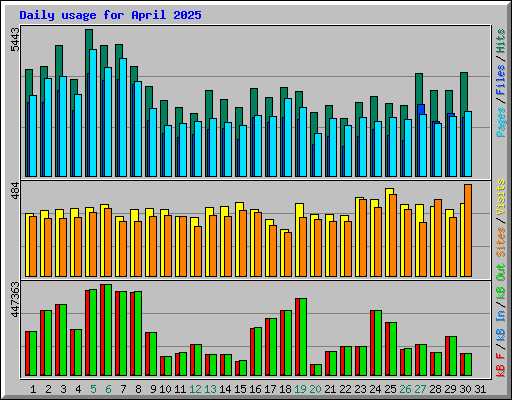This screenshot has height=400, width=512.
Task: Select day label 21 on the x-axis
Action: coord(330,389)
